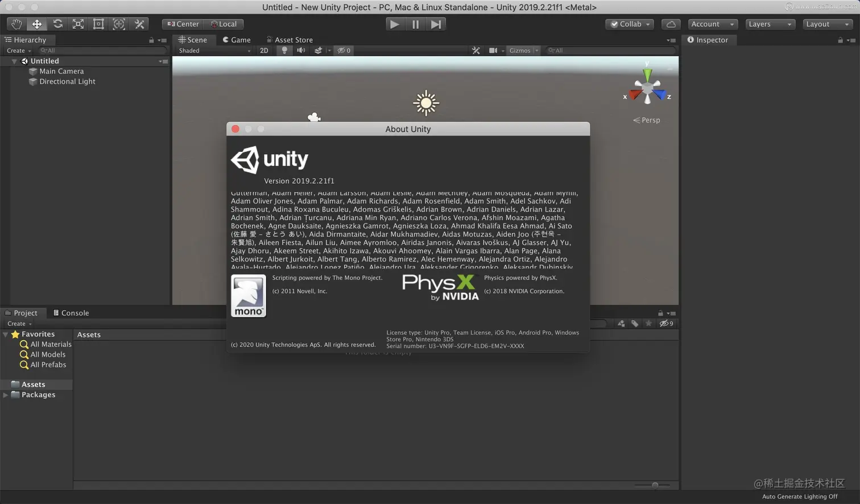Viewport: 860px width, 504px height.
Task: Click the Play button
Action: pyautogui.click(x=394, y=24)
